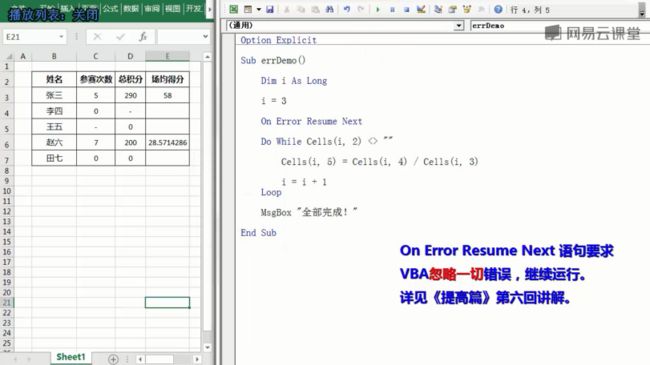Click the 参赛次数 header cell

point(96,79)
